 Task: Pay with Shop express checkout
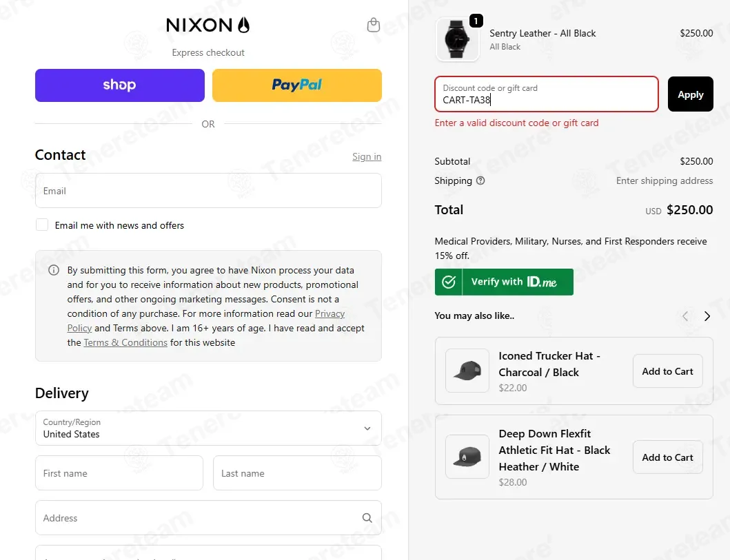tap(120, 85)
